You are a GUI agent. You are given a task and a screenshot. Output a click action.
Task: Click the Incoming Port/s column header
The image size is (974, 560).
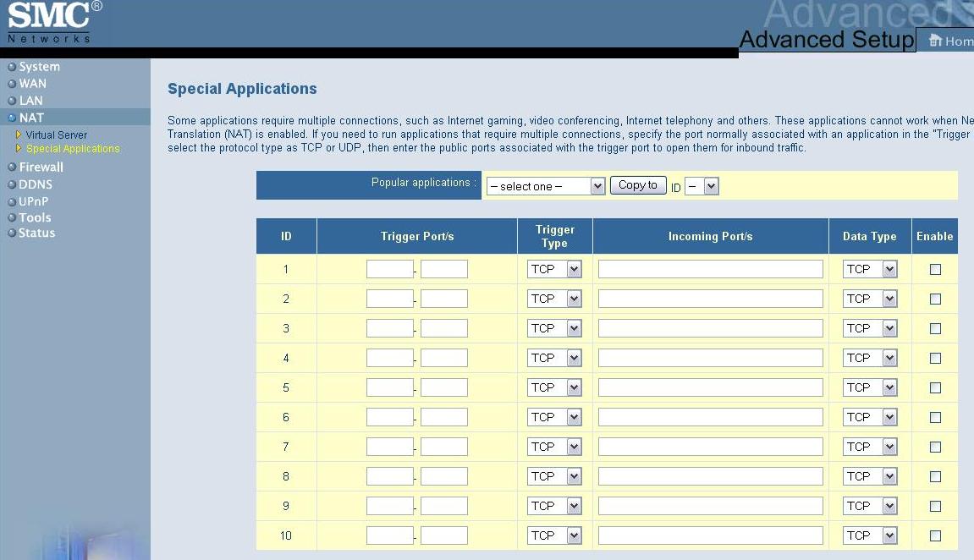(711, 237)
